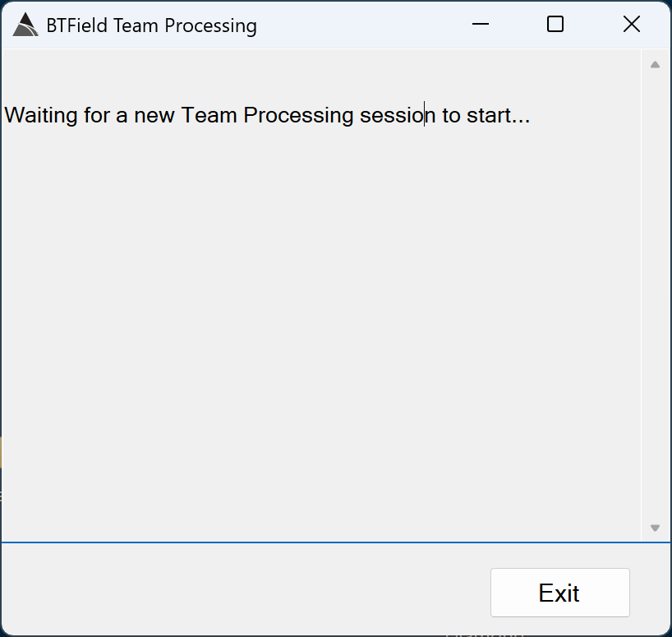Click the scroll up arrow
The height and width of the screenshot is (637, 672).
(x=655, y=65)
